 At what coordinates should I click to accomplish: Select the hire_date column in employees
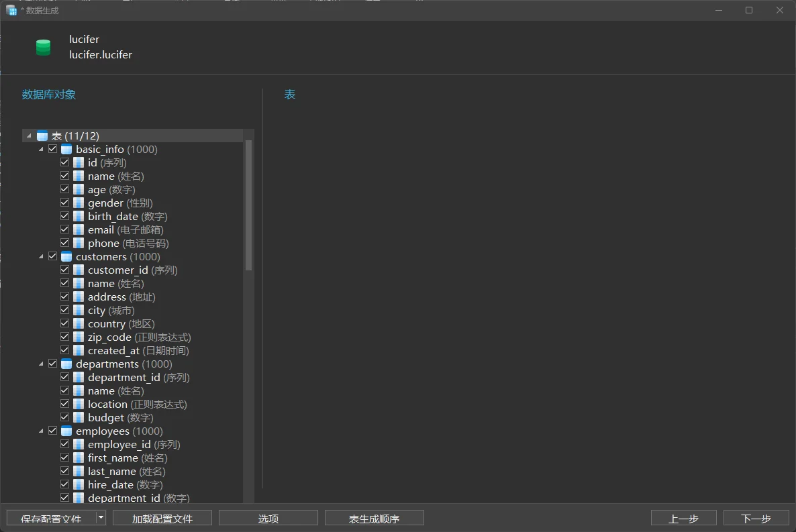(x=111, y=485)
